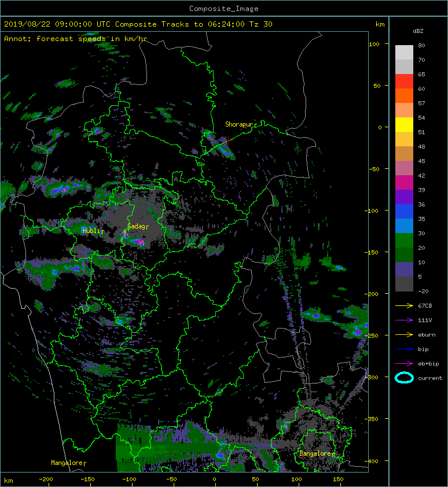Click the 150 label on horizontal axis

tap(338, 479)
